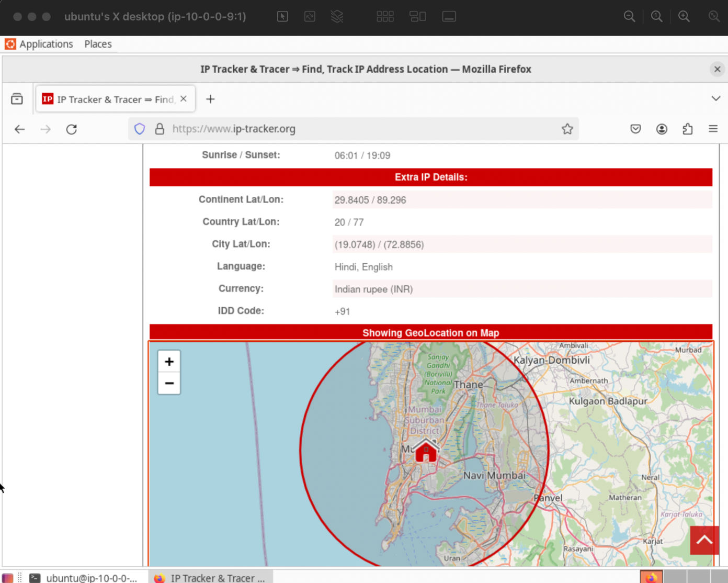728x583 pixels.
Task: Click the VNC grid view icon
Action: (x=385, y=17)
